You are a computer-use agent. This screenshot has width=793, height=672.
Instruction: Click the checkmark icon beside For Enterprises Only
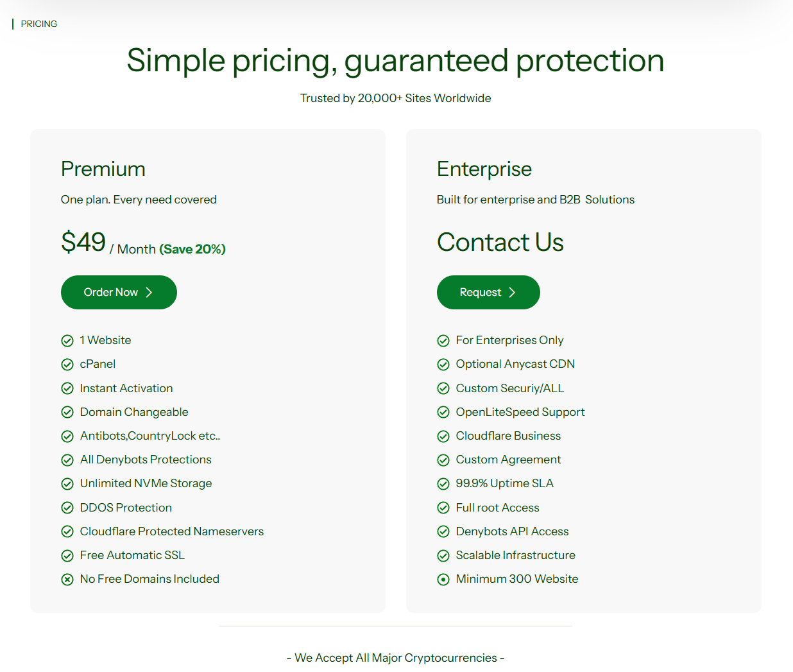pos(443,341)
